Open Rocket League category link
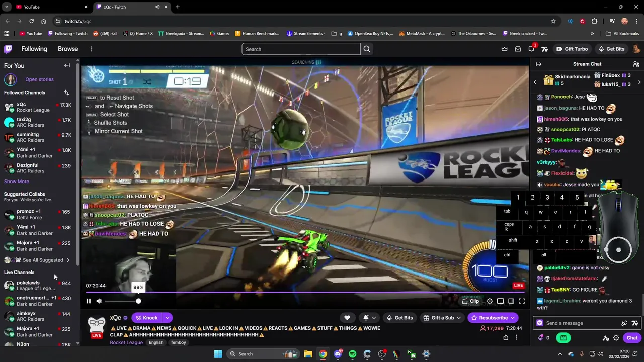Screen dimensions: 644x362 (126, 342)
